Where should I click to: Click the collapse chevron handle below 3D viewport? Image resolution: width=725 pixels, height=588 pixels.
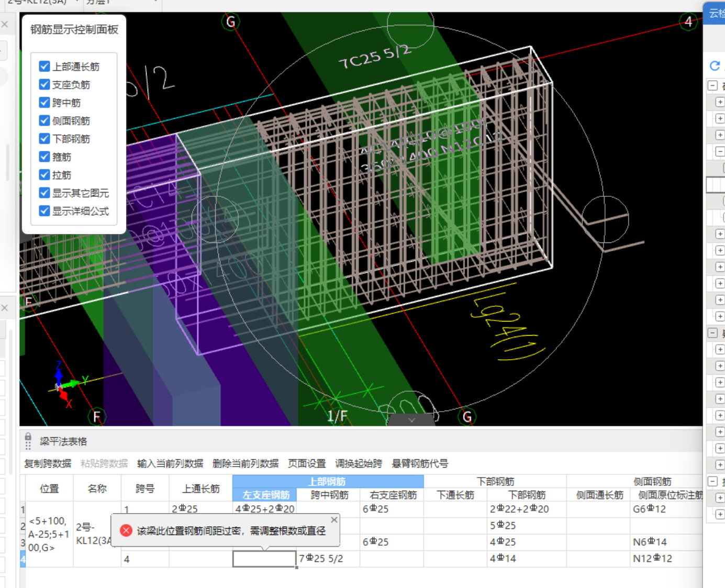tap(411, 420)
